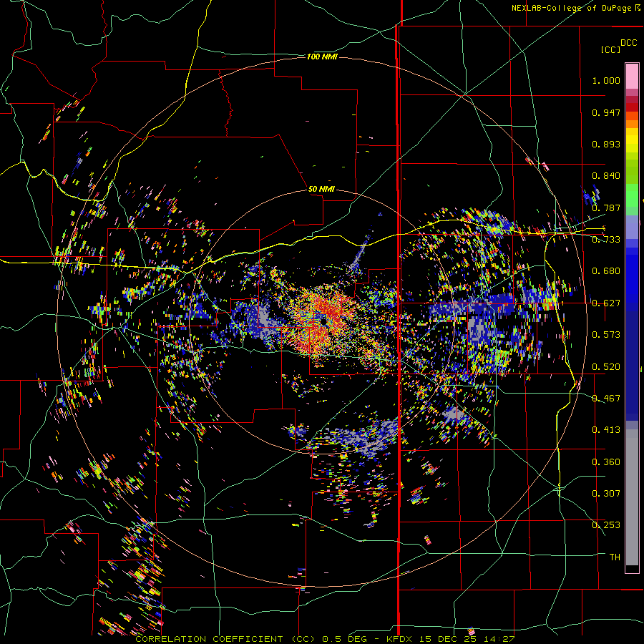644x644 pixels.
Task: Select the 1.000 scale value
Action: tap(606, 80)
